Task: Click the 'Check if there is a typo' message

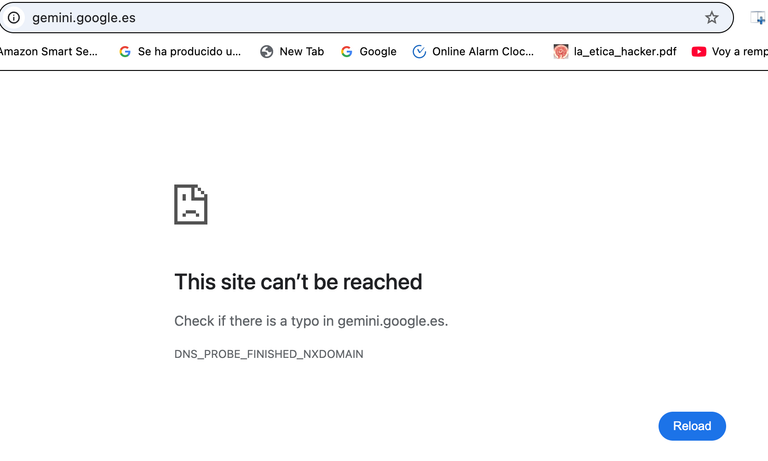Action: (x=311, y=321)
